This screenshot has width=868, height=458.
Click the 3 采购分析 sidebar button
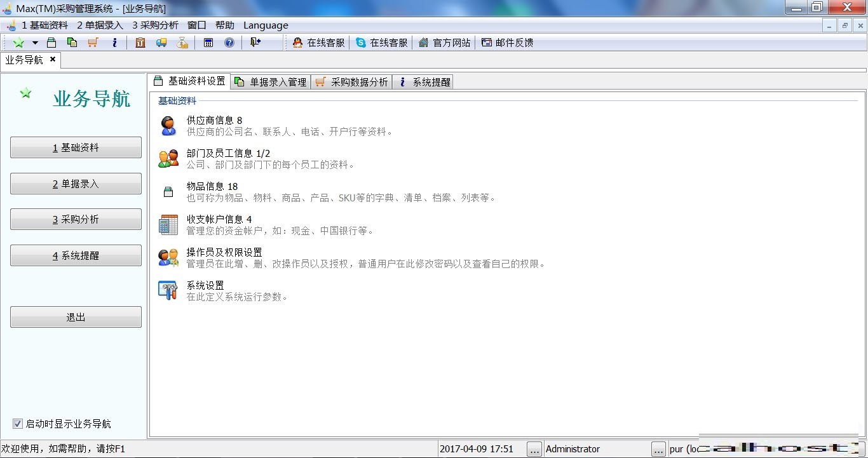click(x=76, y=219)
